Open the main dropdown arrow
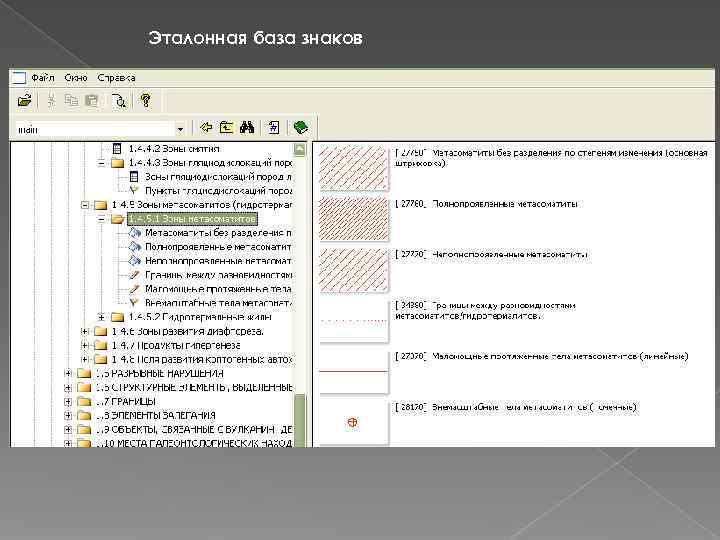Screen dimensions: 720x540 180,129
